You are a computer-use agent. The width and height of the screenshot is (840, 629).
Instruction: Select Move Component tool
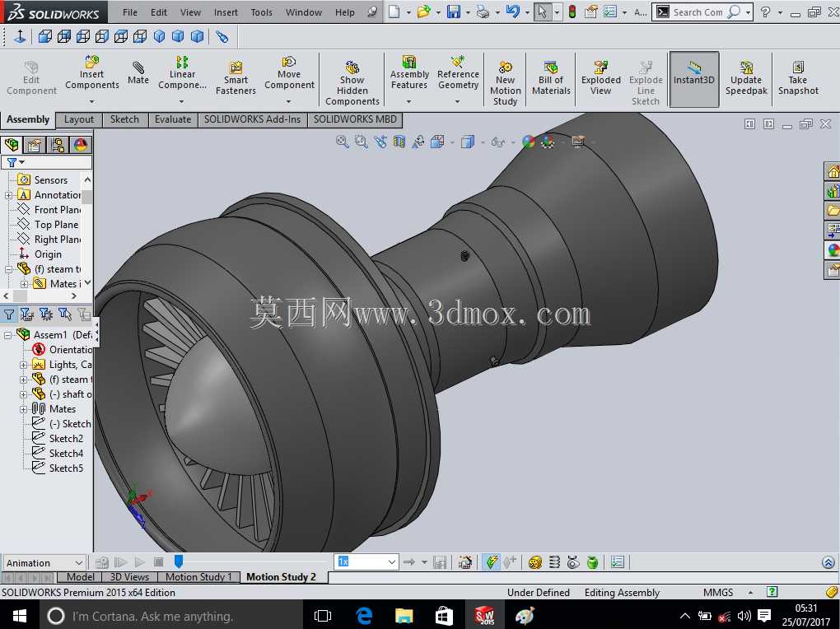click(x=289, y=74)
